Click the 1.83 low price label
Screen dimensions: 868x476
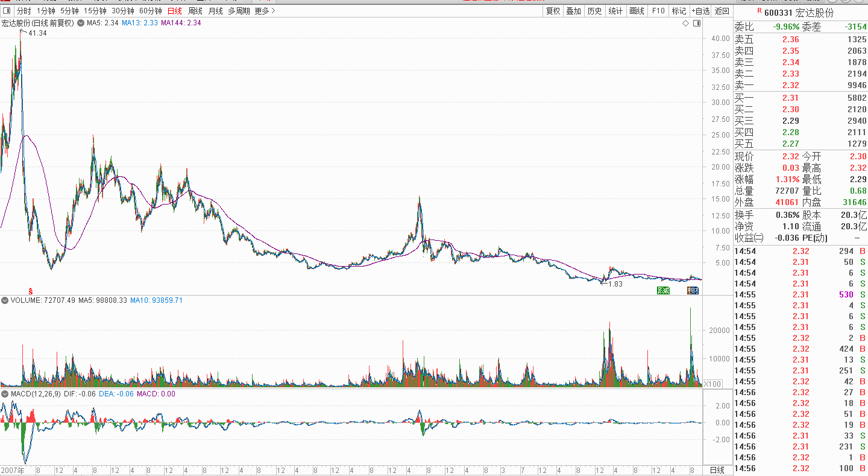click(x=615, y=284)
